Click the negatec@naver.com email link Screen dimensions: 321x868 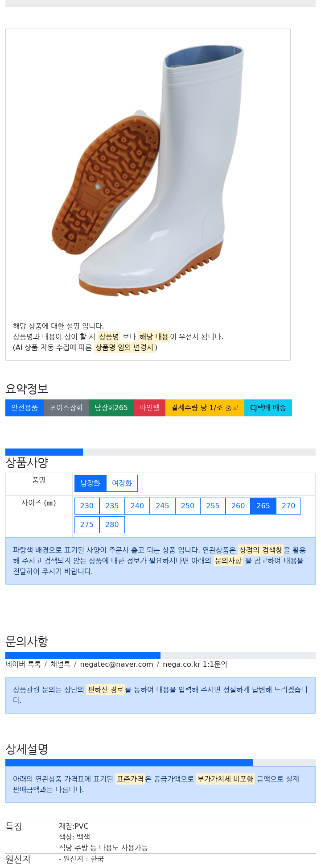(116, 664)
